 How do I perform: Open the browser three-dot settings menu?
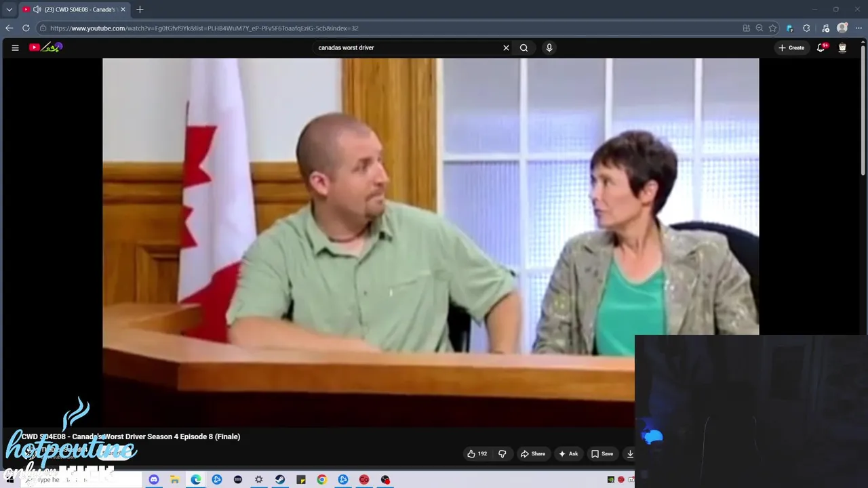click(859, 28)
